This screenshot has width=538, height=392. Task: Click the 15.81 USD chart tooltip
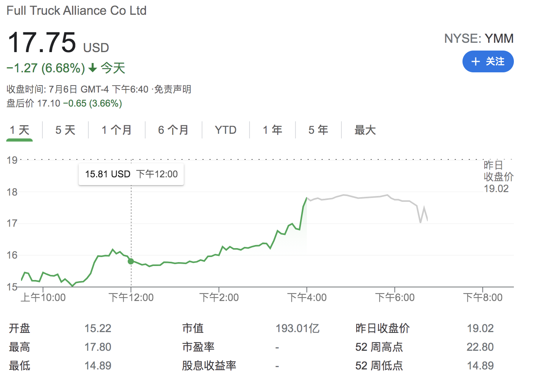[131, 174]
